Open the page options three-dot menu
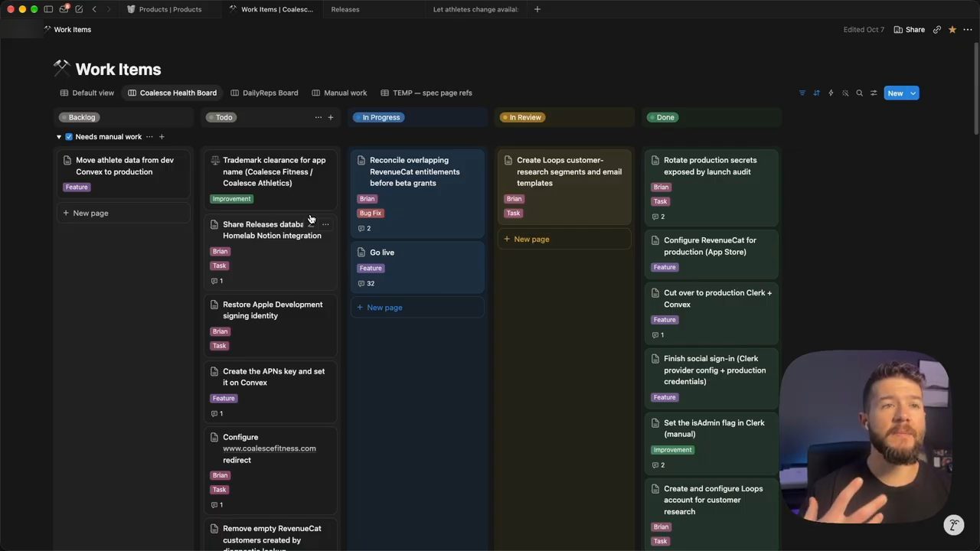The height and width of the screenshot is (551, 980). tap(968, 30)
